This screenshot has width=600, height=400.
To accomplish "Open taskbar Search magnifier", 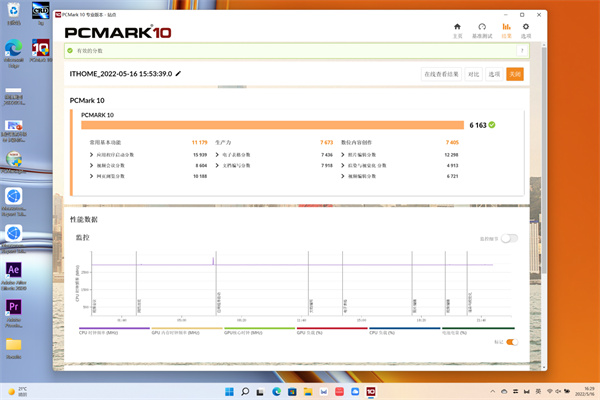I will click(245, 392).
